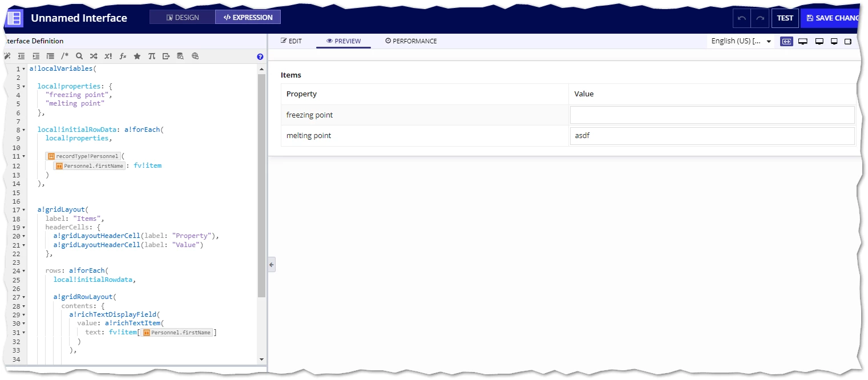This screenshot has width=868, height=380.
Task: Click the pi symbol toolbar icon
Action: point(151,56)
